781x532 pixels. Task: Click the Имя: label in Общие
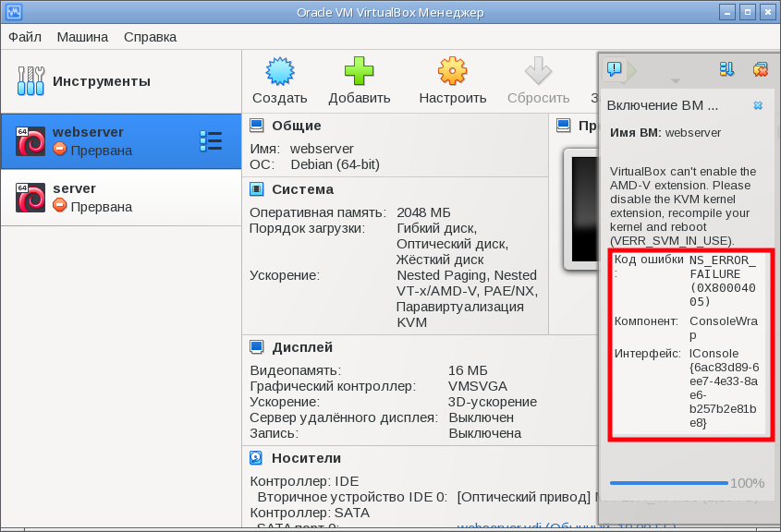(x=264, y=149)
